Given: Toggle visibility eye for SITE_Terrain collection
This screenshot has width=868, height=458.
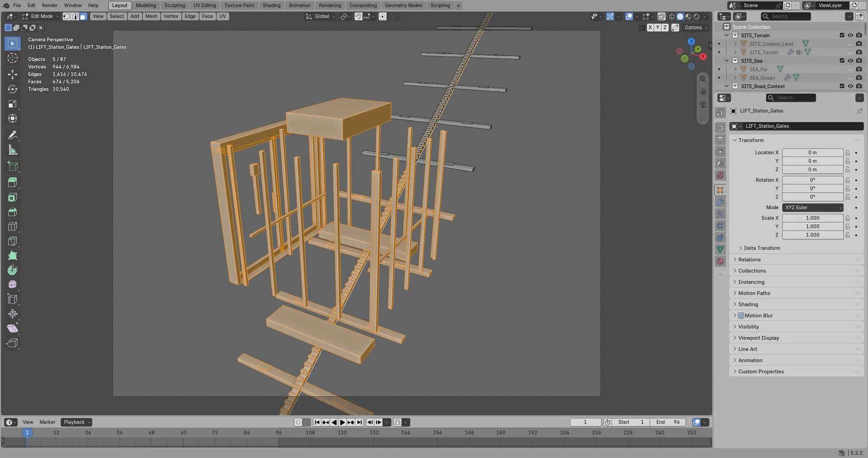Looking at the screenshot, I should click(x=850, y=35).
